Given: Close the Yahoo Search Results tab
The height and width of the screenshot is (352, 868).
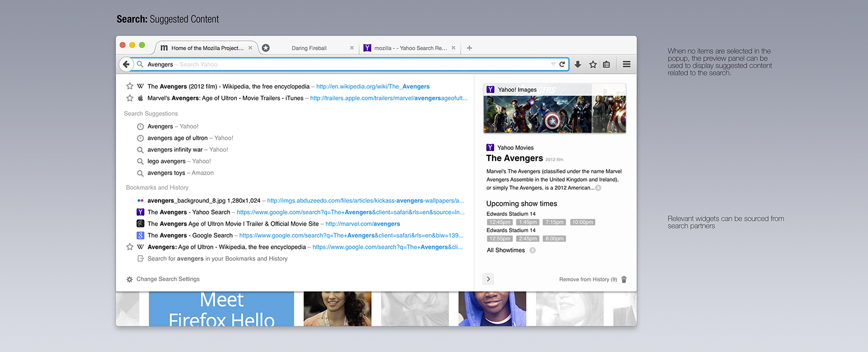Looking at the screenshot, I should 453,48.
